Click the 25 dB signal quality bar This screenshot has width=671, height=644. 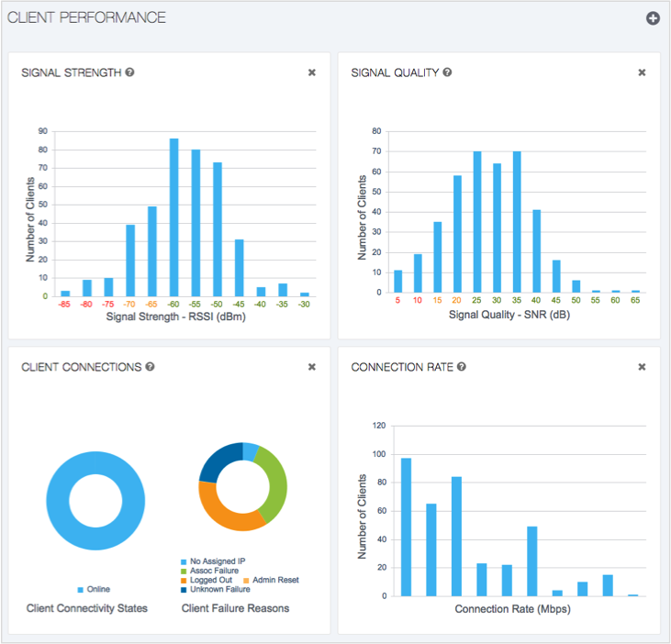477,222
